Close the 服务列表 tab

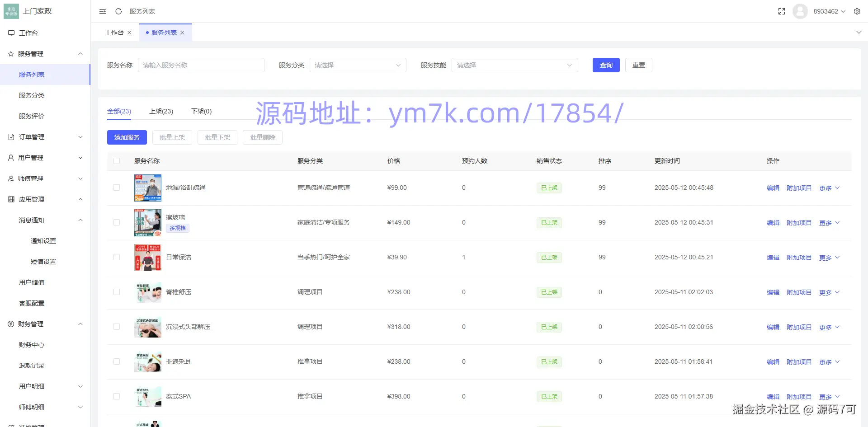pyautogui.click(x=182, y=33)
